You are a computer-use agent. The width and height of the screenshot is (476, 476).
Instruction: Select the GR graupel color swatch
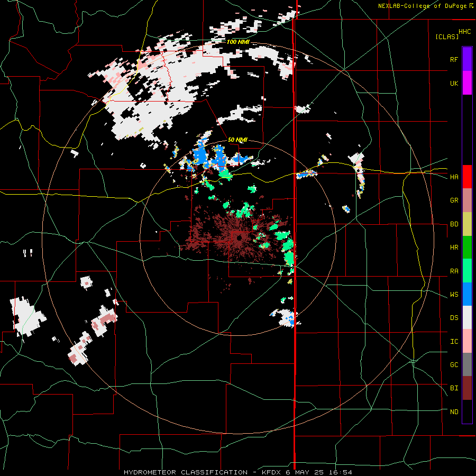[x=467, y=200]
